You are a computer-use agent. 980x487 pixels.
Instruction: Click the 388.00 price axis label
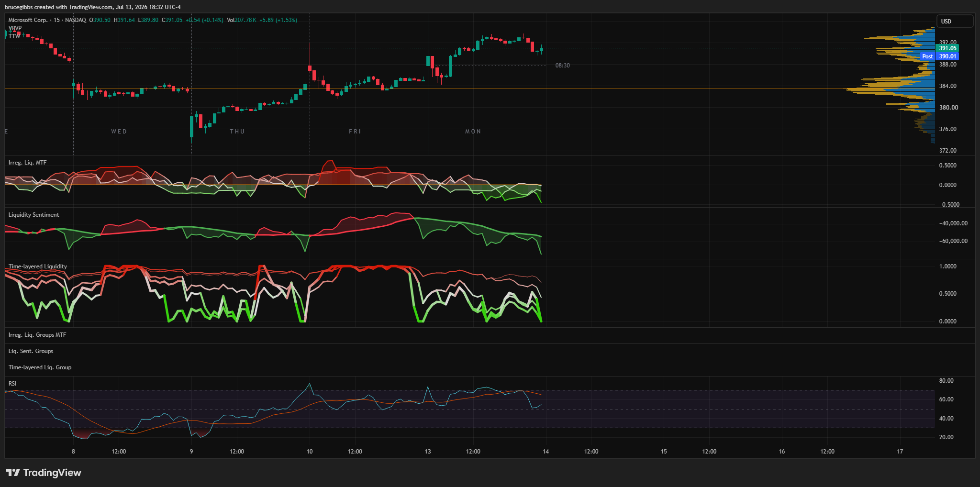948,65
